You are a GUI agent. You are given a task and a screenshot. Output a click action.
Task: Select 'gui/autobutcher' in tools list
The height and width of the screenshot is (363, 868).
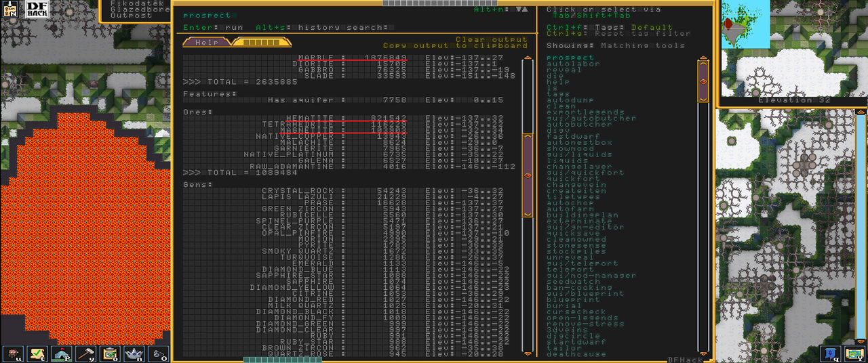pos(591,119)
